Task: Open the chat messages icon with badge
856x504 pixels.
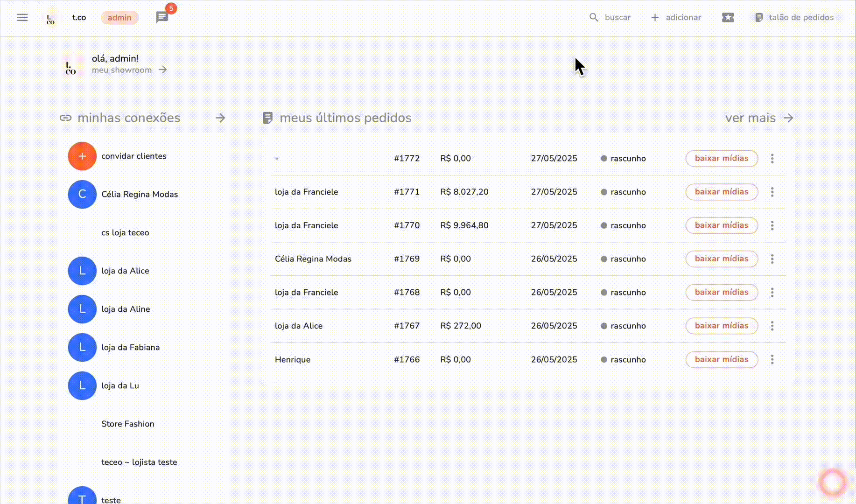Action: [162, 18]
